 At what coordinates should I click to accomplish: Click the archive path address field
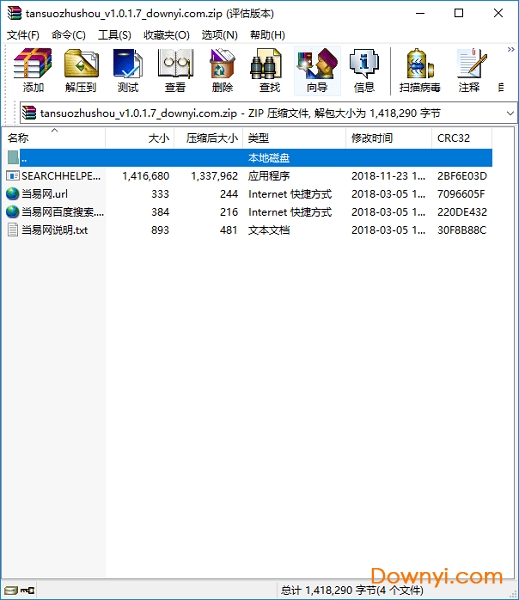click(268, 113)
